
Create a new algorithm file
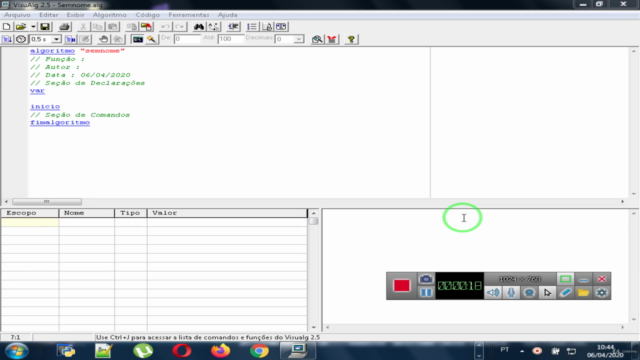[7, 27]
